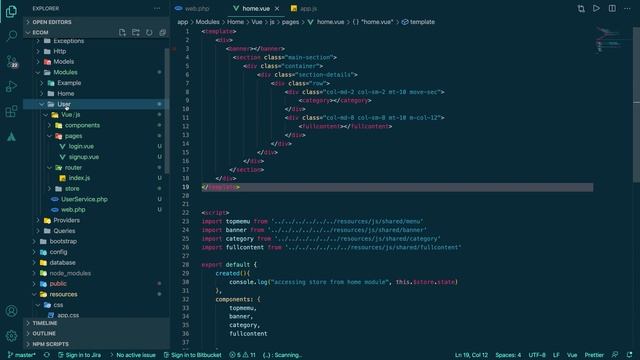
Task: Refresh the ECOM explorer
Action: point(149,32)
